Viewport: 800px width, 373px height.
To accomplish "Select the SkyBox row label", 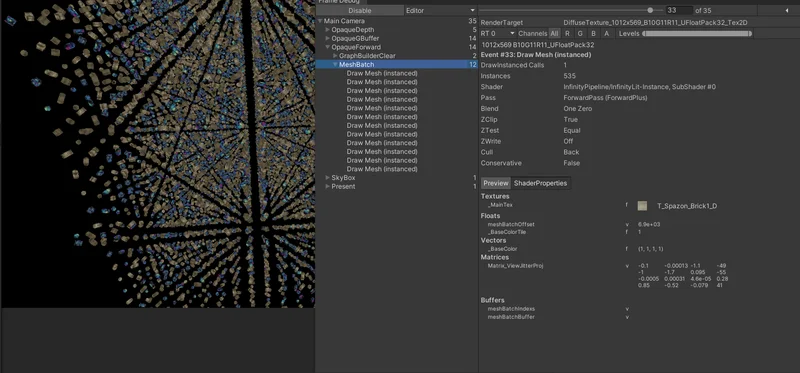I will point(343,178).
